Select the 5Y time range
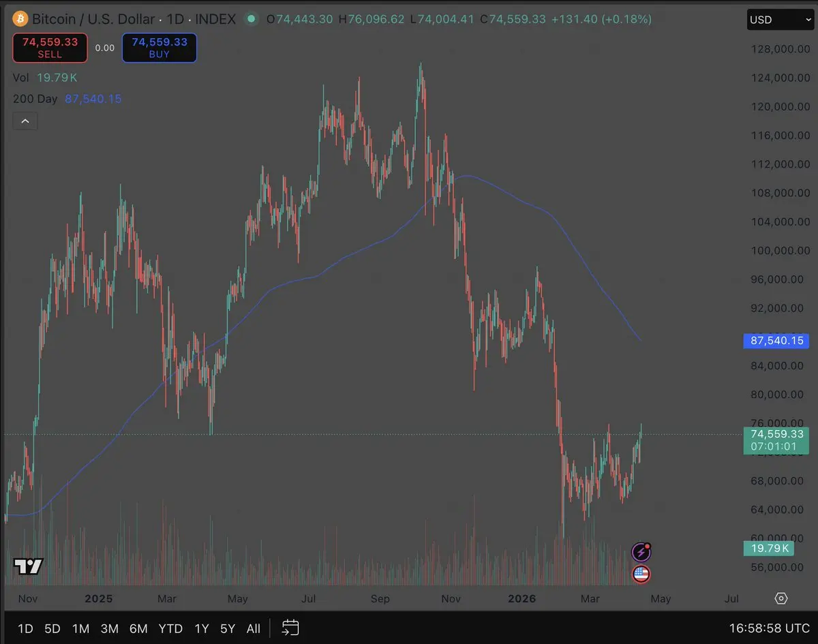This screenshot has width=818, height=644. point(228,628)
